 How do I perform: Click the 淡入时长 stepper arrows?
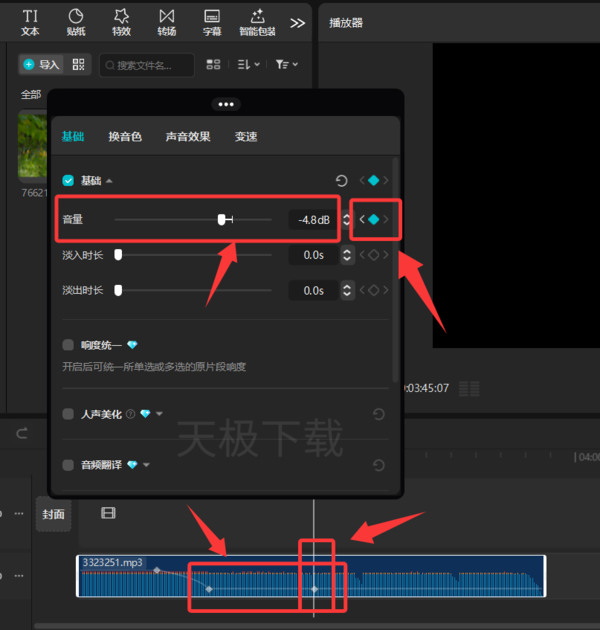[347, 255]
